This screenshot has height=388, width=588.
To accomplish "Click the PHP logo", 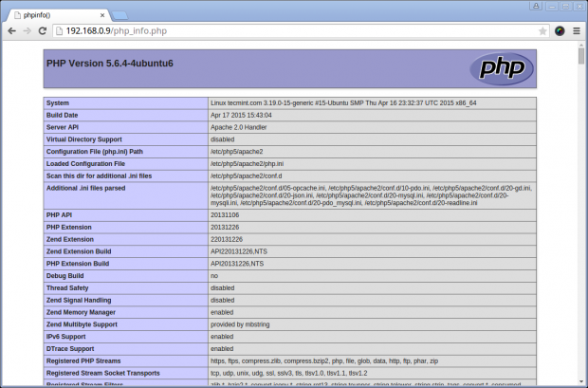I will click(502, 68).
